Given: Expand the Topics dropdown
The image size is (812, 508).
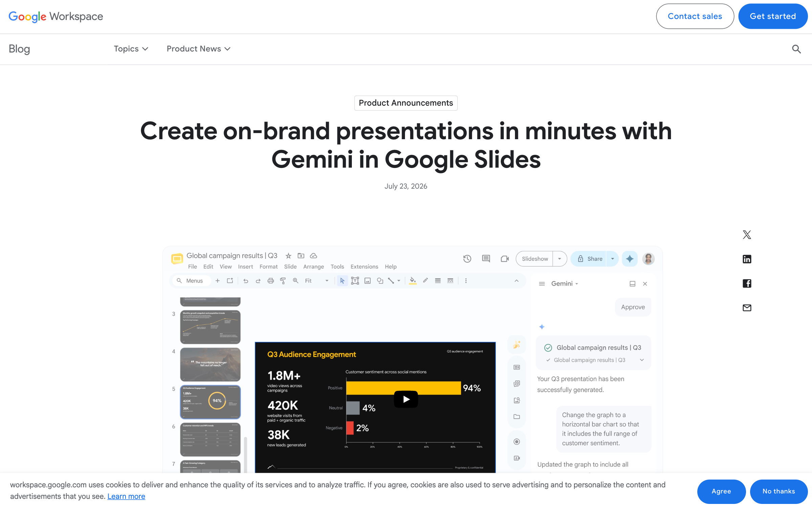Looking at the screenshot, I should [x=131, y=49].
